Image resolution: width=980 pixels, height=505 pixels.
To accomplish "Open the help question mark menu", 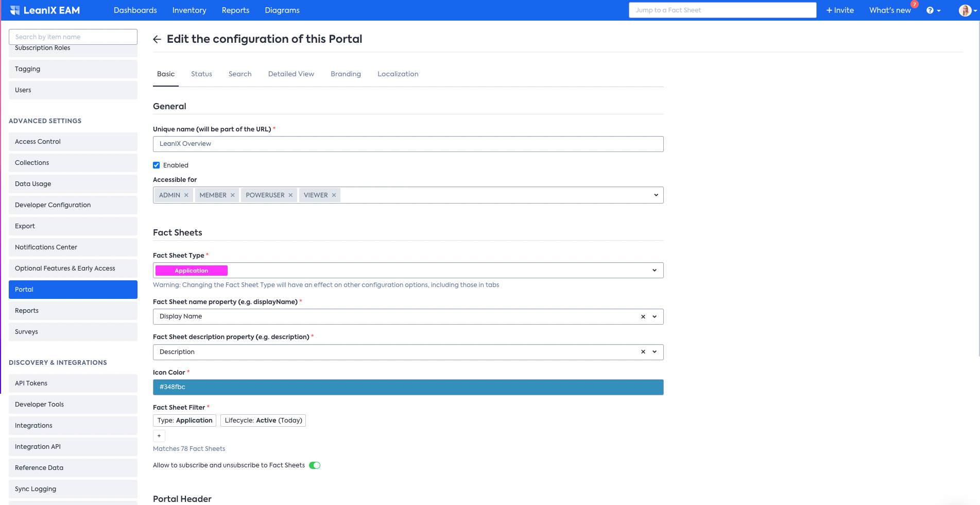I will pyautogui.click(x=933, y=10).
